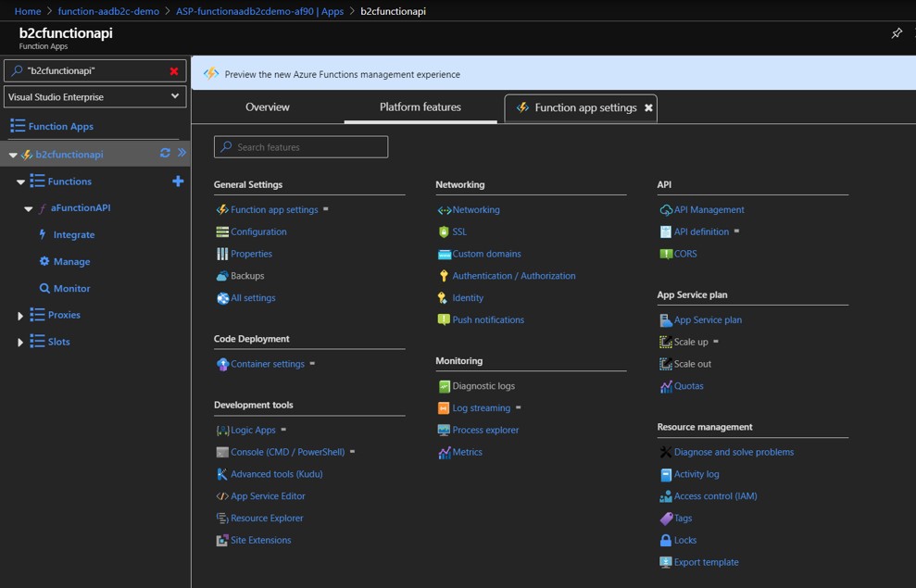Click the Networking arrows icon
The image size is (916, 588).
point(444,210)
